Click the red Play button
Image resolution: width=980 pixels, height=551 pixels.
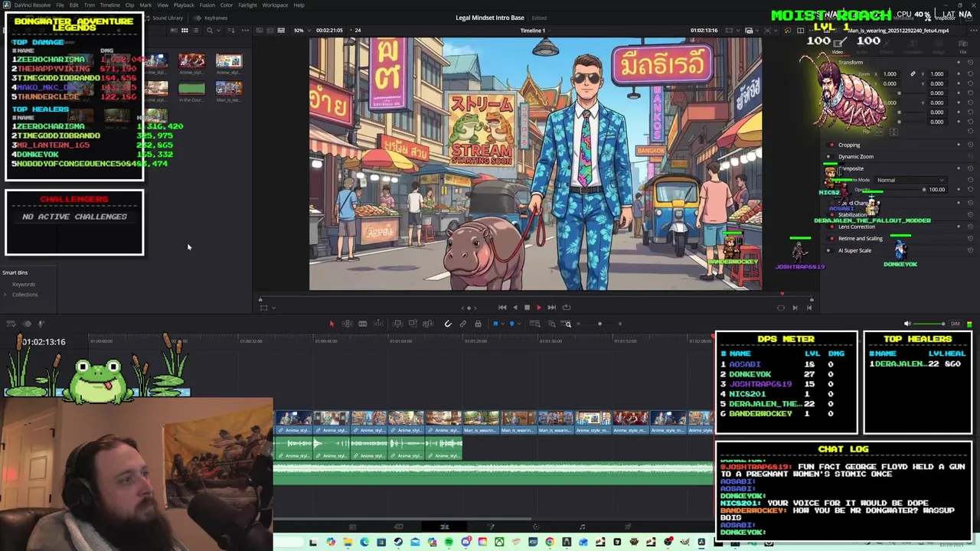(x=538, y=308)
